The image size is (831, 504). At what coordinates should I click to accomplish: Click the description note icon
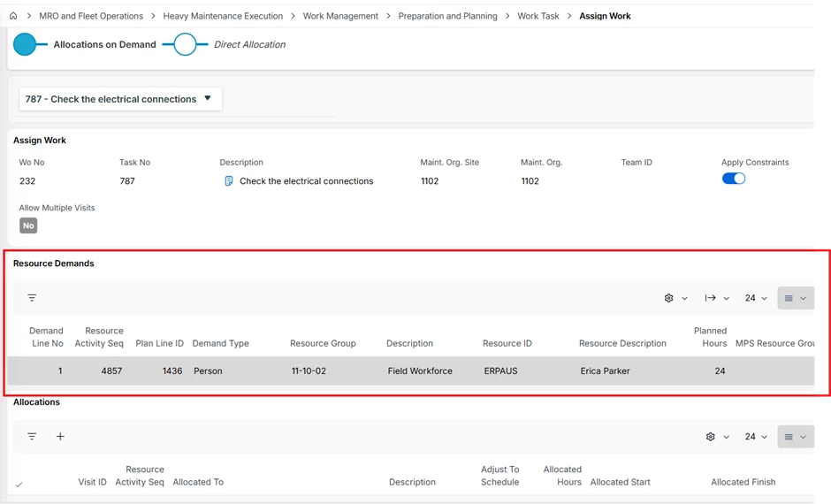pyautogui.click(x=228, y=181)
